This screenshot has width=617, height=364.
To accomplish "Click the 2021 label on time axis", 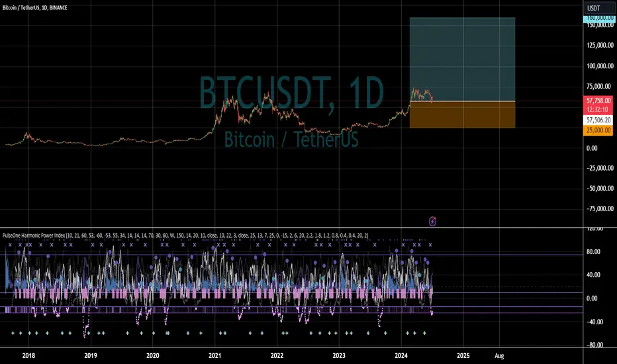I will pos(215,356).
